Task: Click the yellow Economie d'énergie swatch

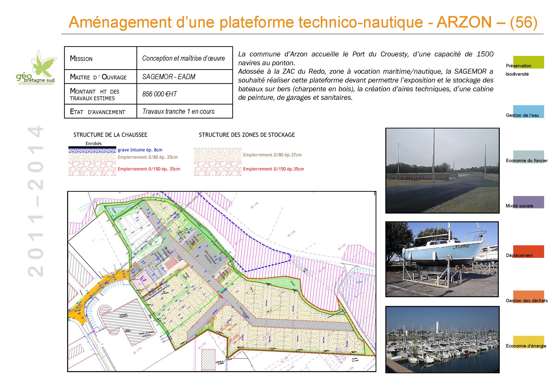Action: coord(528,342)
